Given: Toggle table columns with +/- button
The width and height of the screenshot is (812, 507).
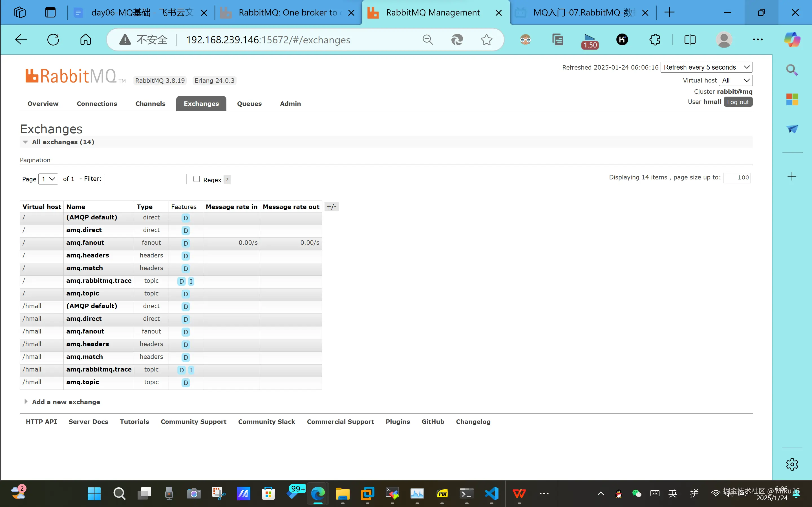Looking at the screenshot, I should [332, 206].
